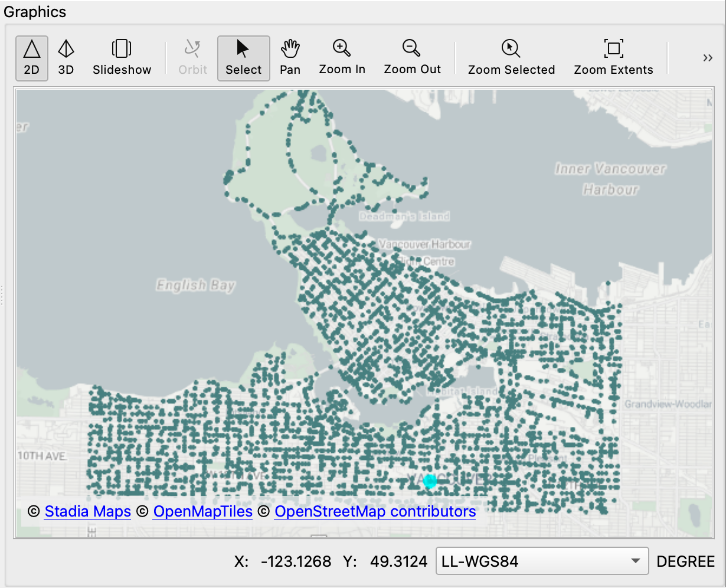726x588 pixels.
Task: Click Zoom Selected to zoom to selection
Action: tap(511, 57)
